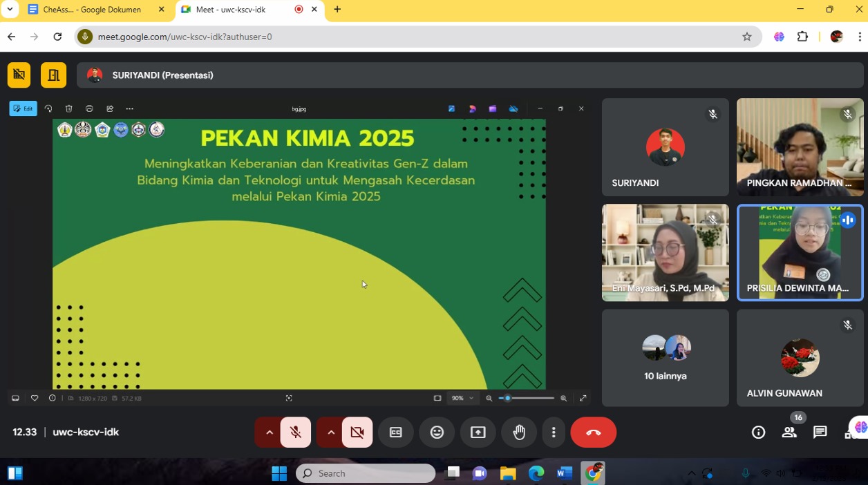Image resolution: width=868 pixels, height=485 pixels.
Task: Open the meeting chat panel
Action: point(820,432)
